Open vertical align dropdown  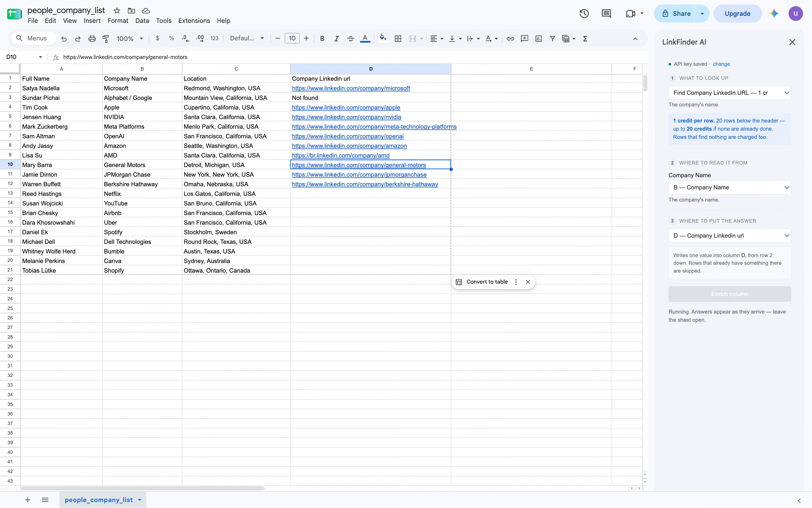(x=455, y=39)
